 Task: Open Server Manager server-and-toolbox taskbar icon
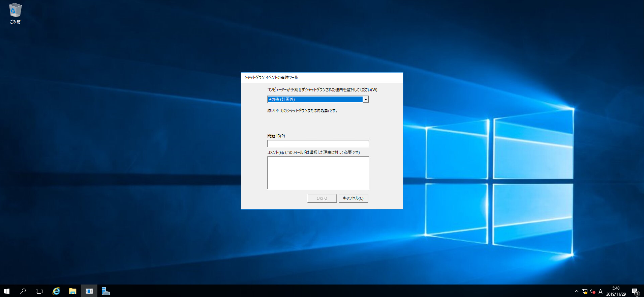point(105,291)
